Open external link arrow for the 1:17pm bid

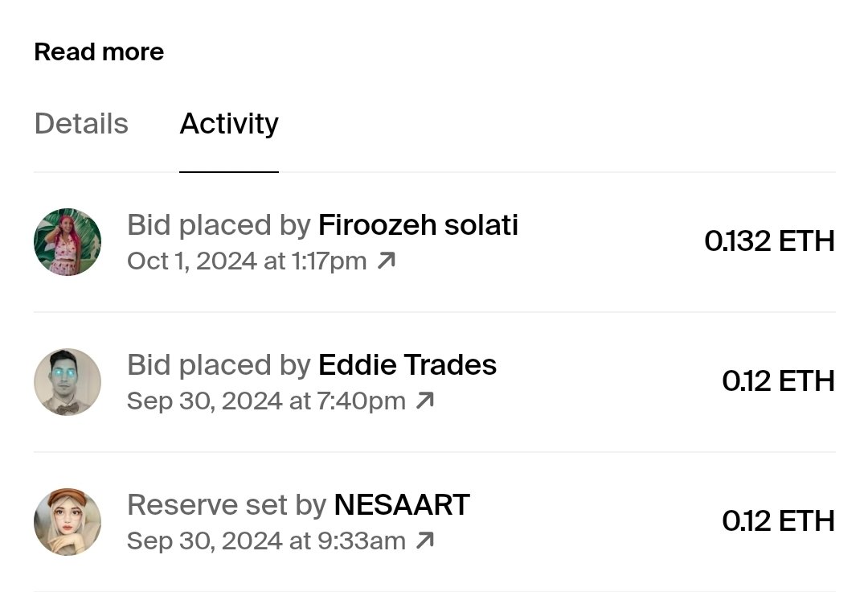click(x=387, y=261)
